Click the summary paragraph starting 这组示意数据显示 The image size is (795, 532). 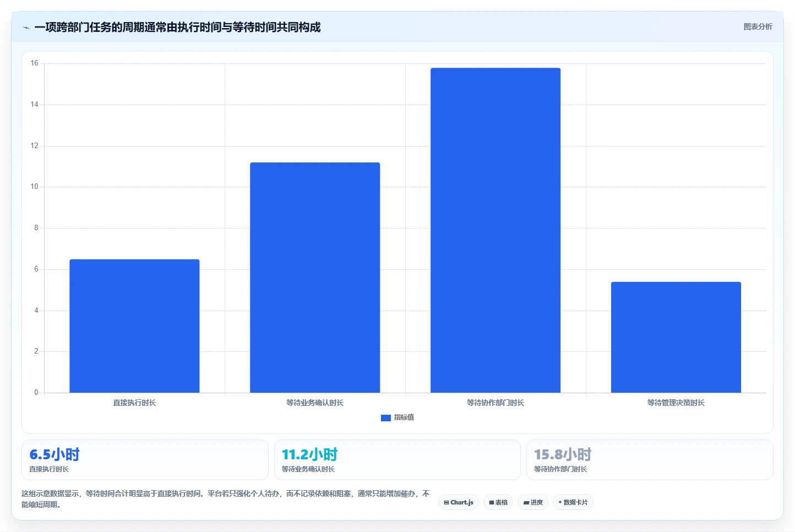(226, 499)
